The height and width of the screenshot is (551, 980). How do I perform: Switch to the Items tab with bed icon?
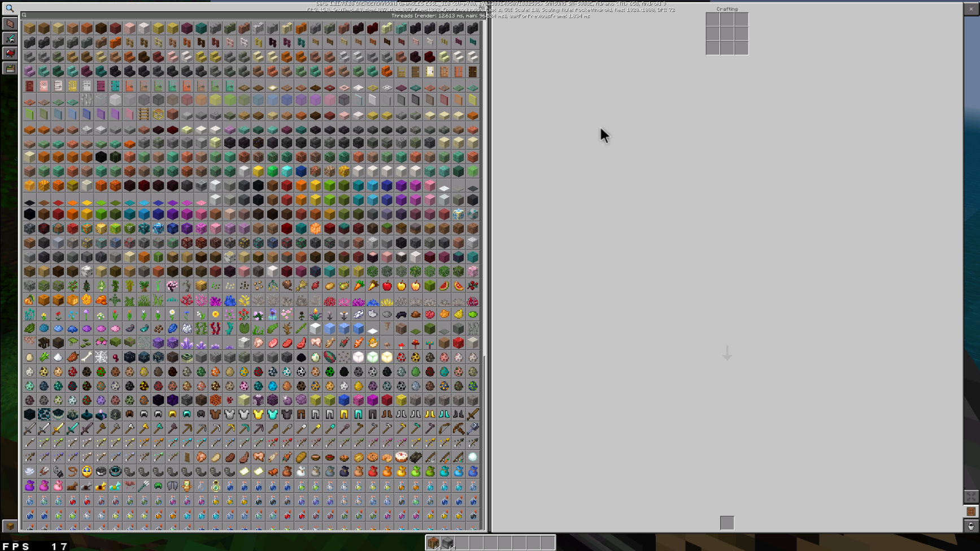pos(10,53)
